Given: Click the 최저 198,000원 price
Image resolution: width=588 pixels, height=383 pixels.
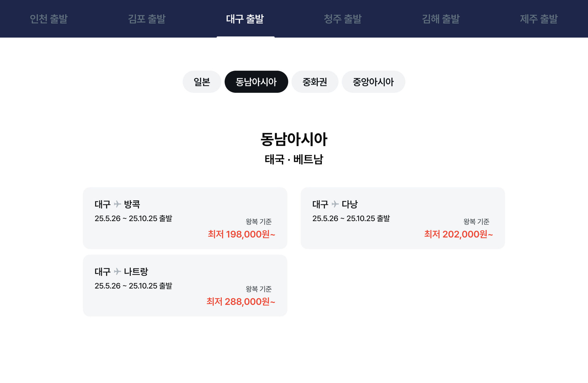Looking at the screenshot, I should click(241, 234).
